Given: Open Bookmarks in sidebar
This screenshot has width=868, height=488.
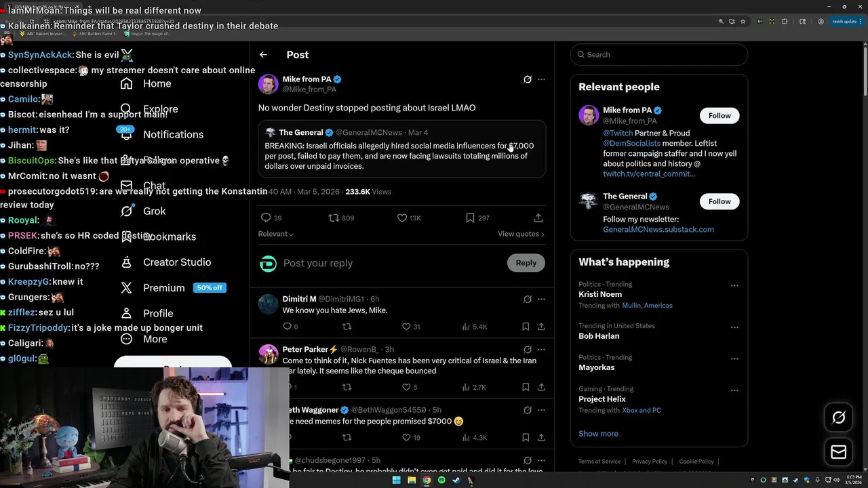Looking at the screenshot, I should point(158,237).
